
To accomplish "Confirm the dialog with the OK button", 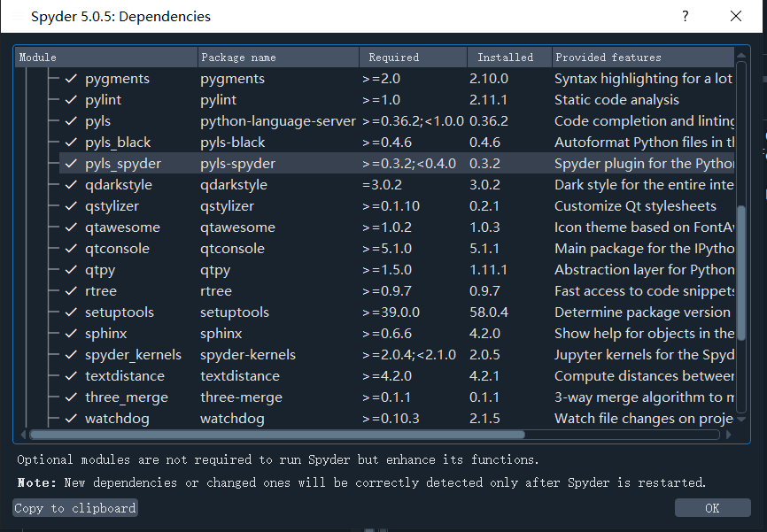I will (712, 508).
